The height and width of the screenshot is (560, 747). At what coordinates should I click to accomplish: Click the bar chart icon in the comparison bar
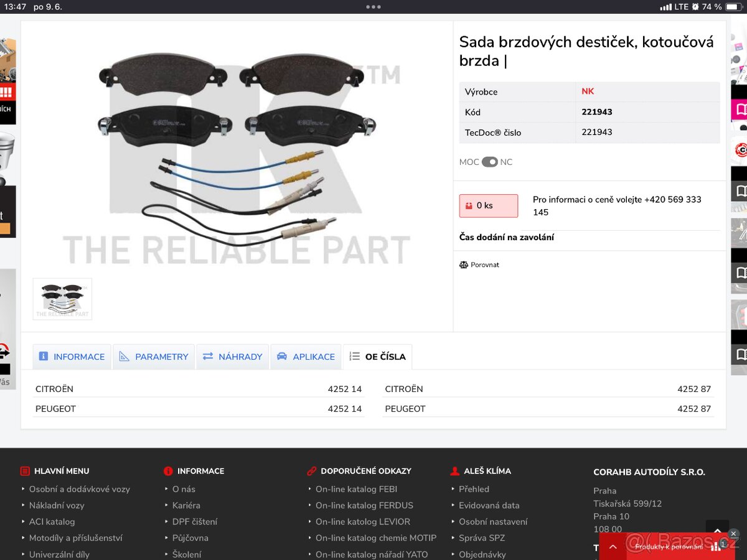(x=716, y=546)
